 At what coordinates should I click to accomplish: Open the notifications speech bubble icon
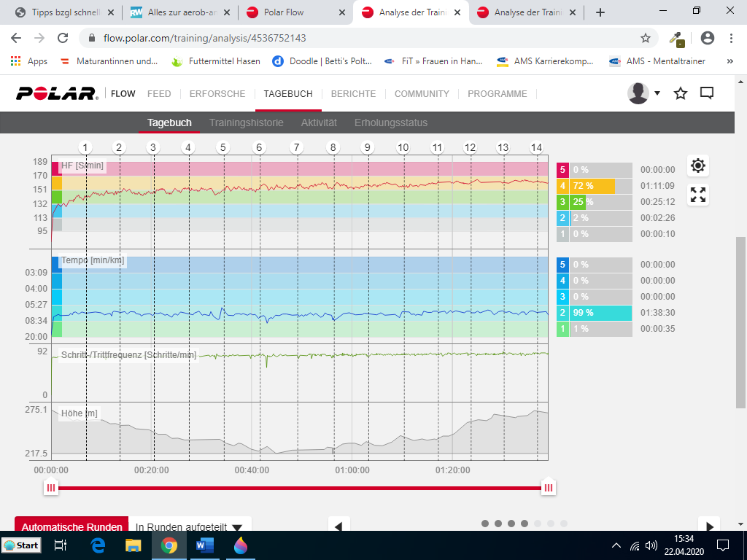tap(707, 93)
